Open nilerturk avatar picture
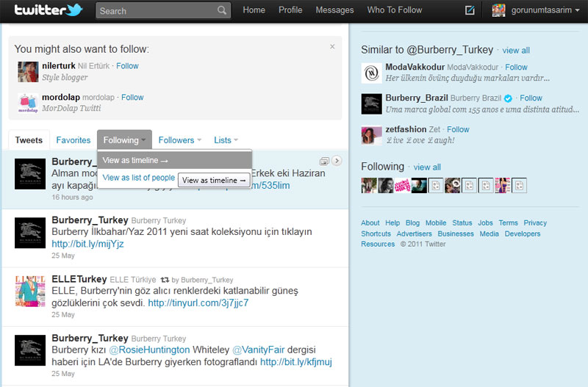This screenshot has height=387, width=588. click(28, 72)
